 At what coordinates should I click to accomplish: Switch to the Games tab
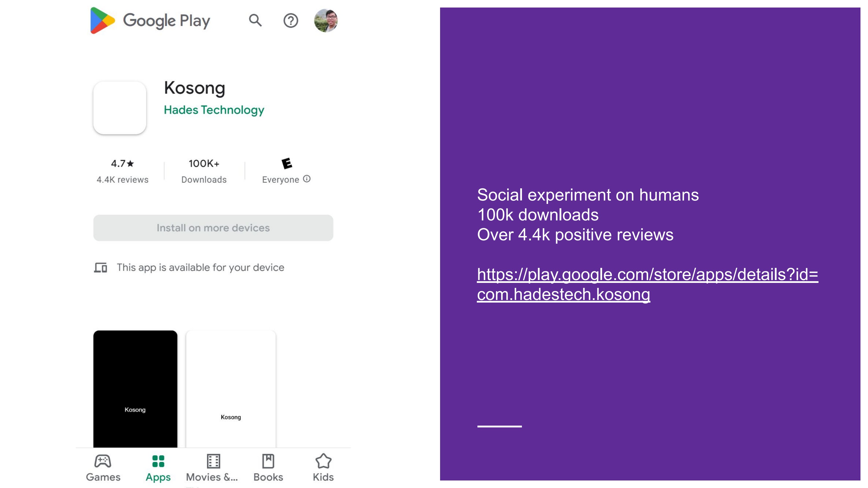click(x=103, y=468)
